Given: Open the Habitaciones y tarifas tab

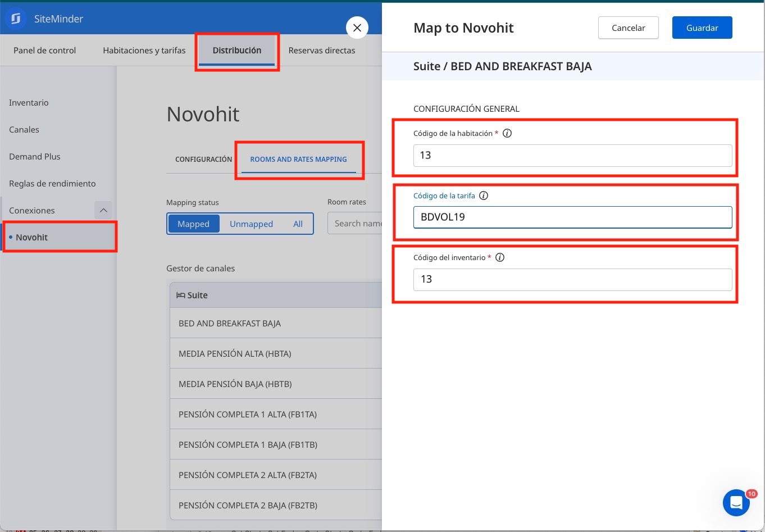Looking at the screenshot, I should (144, 50).
